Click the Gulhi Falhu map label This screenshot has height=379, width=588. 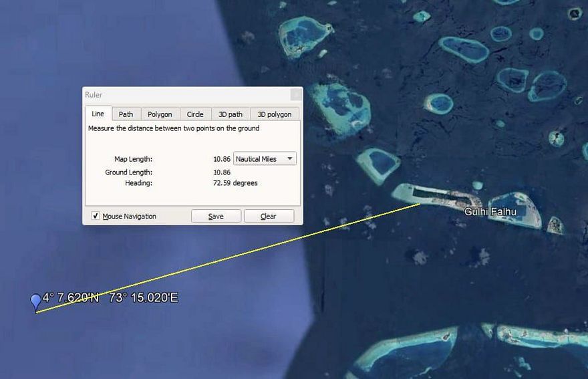tap(490, 212)
